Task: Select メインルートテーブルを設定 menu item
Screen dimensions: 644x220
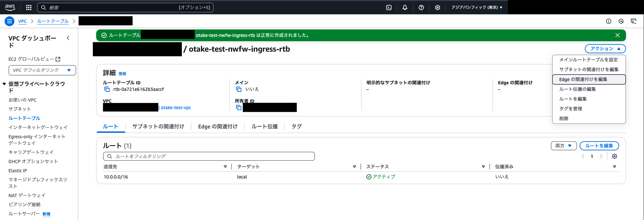Action: [x=589, y=60]
